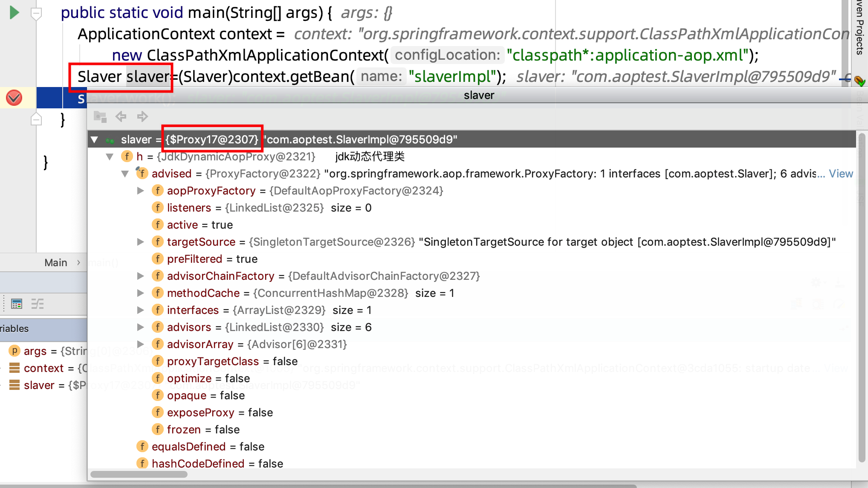Click the back navigation arrow in popup

[x=121, y=116]
